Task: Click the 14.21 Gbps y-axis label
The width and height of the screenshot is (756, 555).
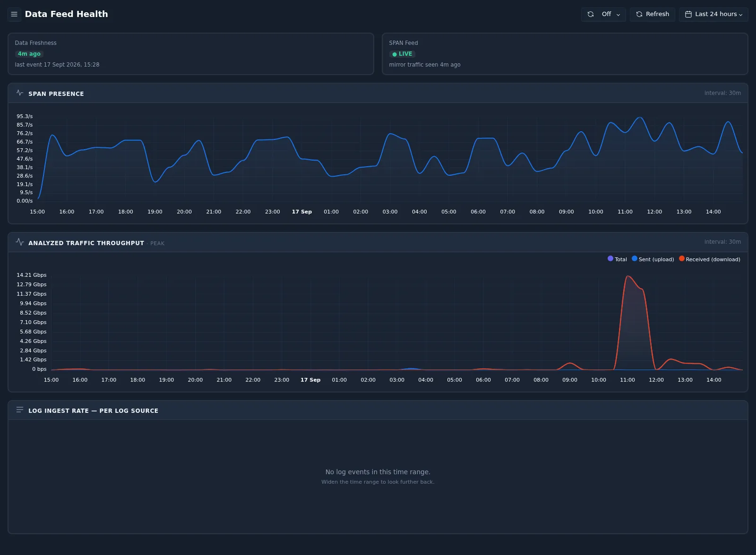Action: click(32, 275)
